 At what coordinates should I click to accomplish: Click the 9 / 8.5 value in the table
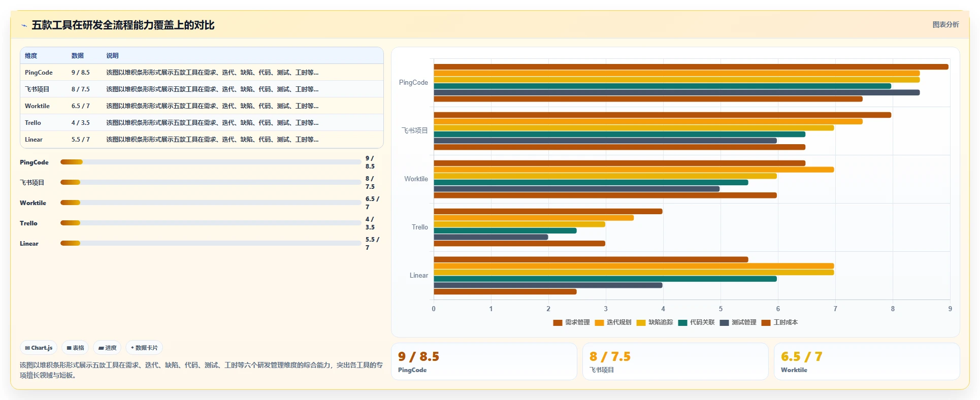80,73
